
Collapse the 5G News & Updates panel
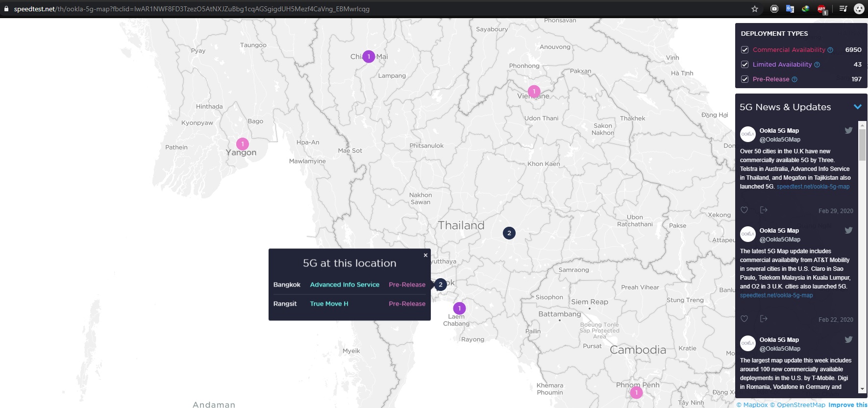coord(857,107)
